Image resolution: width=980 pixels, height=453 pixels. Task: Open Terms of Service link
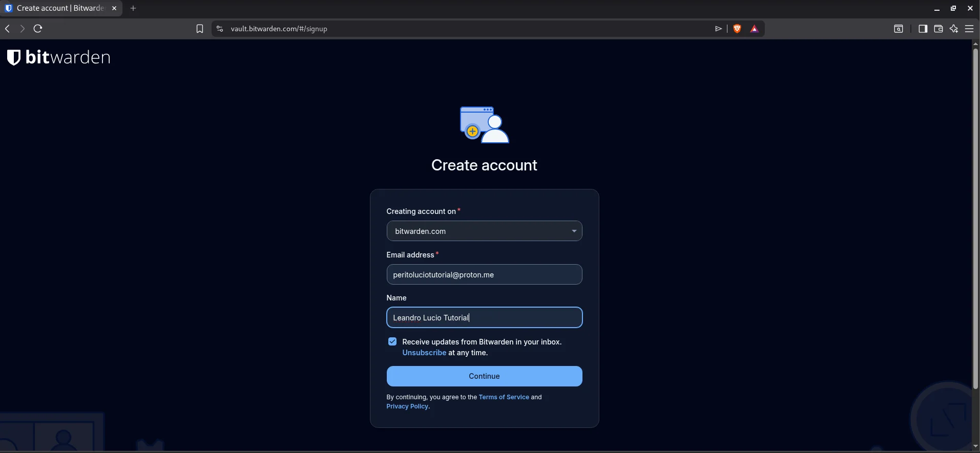pos(504,397)
